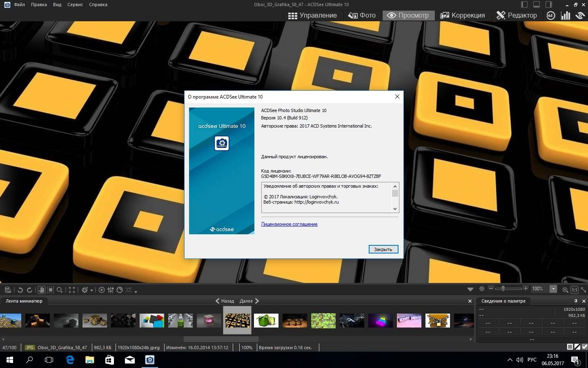The height and width of the screenshot is (368, 588).
Task: Expand the bottom toolbar overflow arrow
Action: click(136, 291)
